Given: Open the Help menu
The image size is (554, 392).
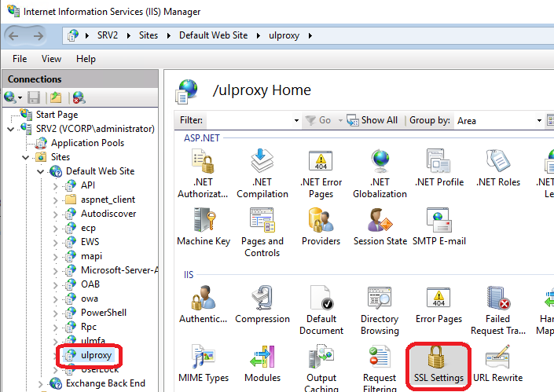Looking at the screenshot, I should pyautogui.click(x=86, y=59).
